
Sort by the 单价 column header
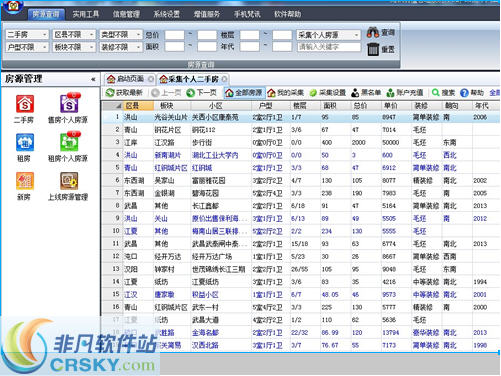pyautogui.click(x=396, y=106)
